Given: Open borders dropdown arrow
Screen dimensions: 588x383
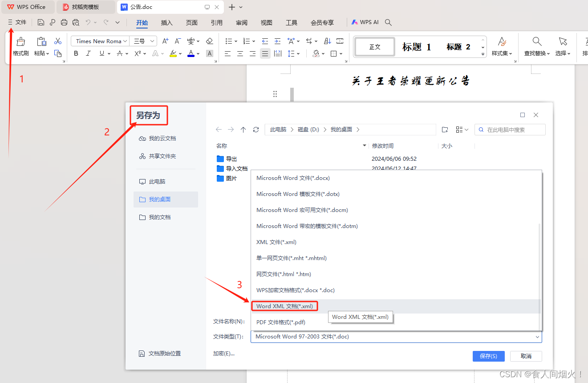Looking at the screenshot, I should [x=341, y=53].
